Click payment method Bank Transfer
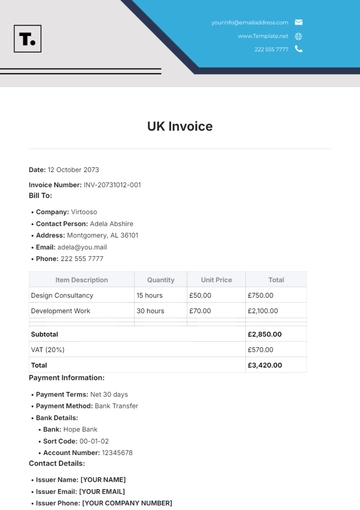This screenshot has height=510, width=360. point(116,406)
